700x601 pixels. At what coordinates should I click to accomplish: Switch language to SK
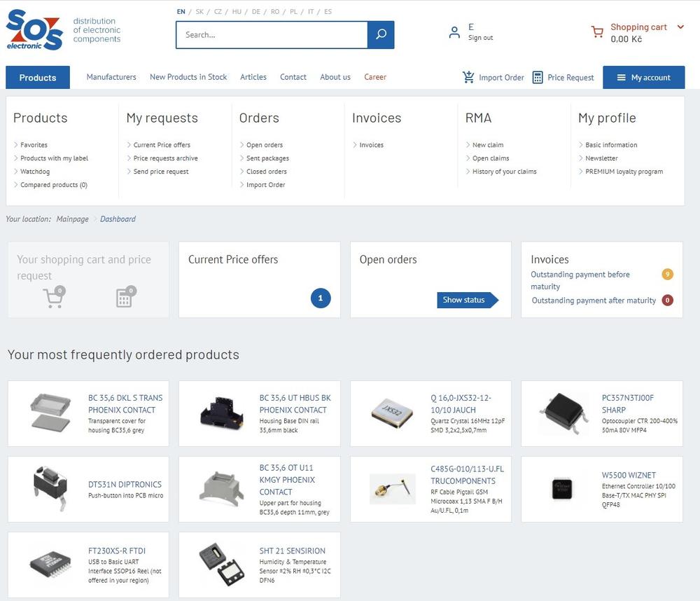point(199,12)
